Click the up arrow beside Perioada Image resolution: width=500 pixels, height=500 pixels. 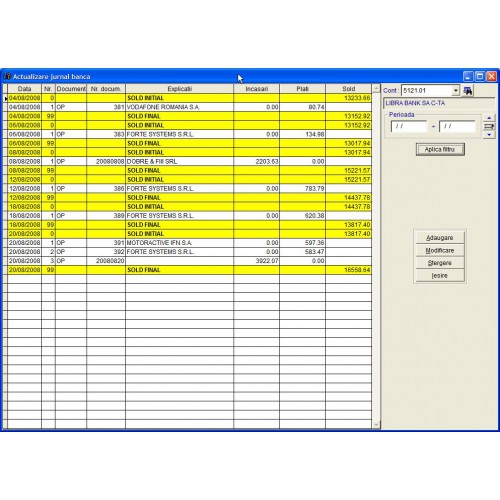coord(489,118)
